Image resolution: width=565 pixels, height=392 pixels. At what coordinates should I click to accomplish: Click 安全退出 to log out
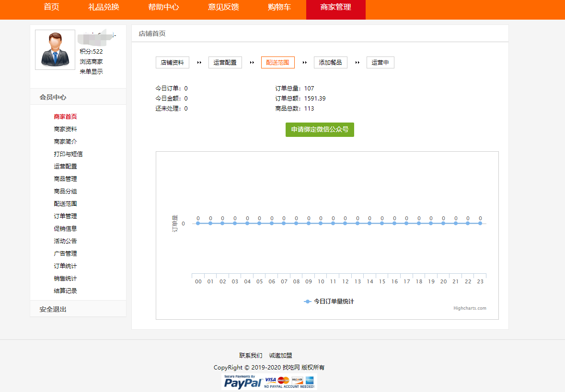tap(53, 309)
